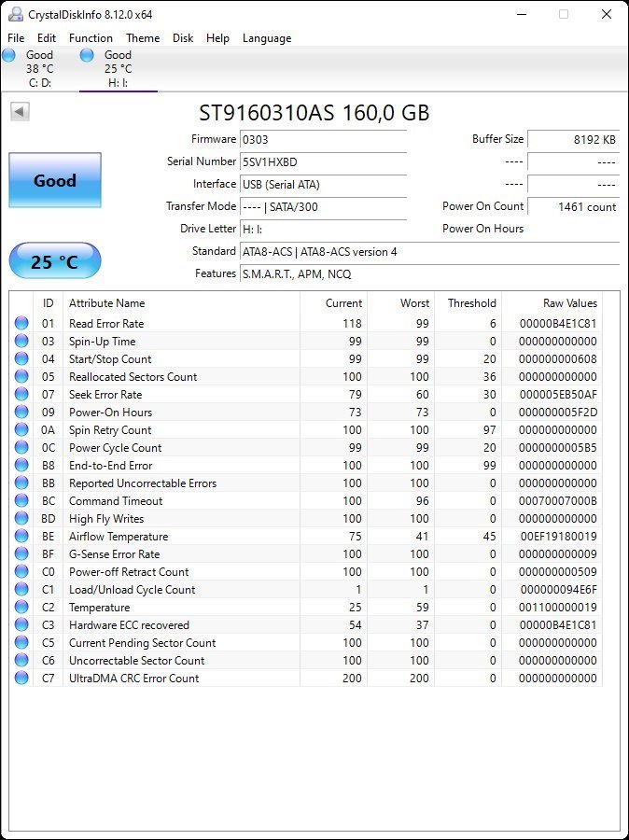The height and width of the screenshot is (840, 629).
Task: Click the 25 °C temperature button
Action: [x=55, y=261]
